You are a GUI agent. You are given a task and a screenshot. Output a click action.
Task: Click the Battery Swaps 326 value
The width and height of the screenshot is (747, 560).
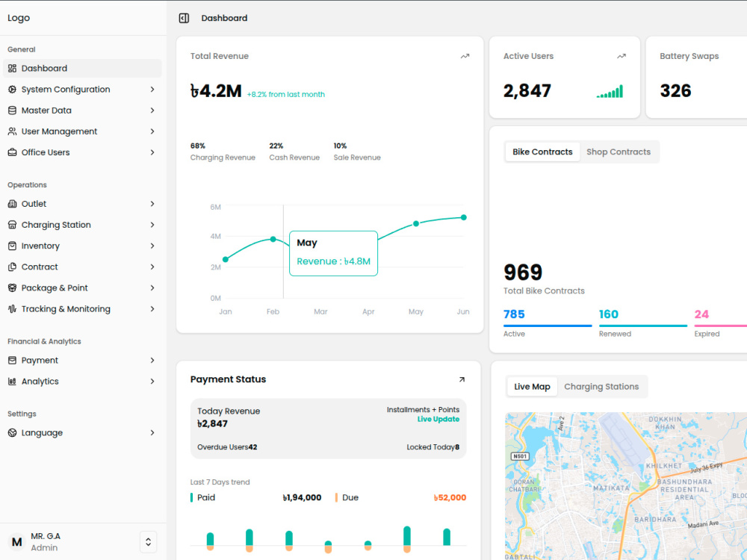pyautogui.click(x=675, y=90)
